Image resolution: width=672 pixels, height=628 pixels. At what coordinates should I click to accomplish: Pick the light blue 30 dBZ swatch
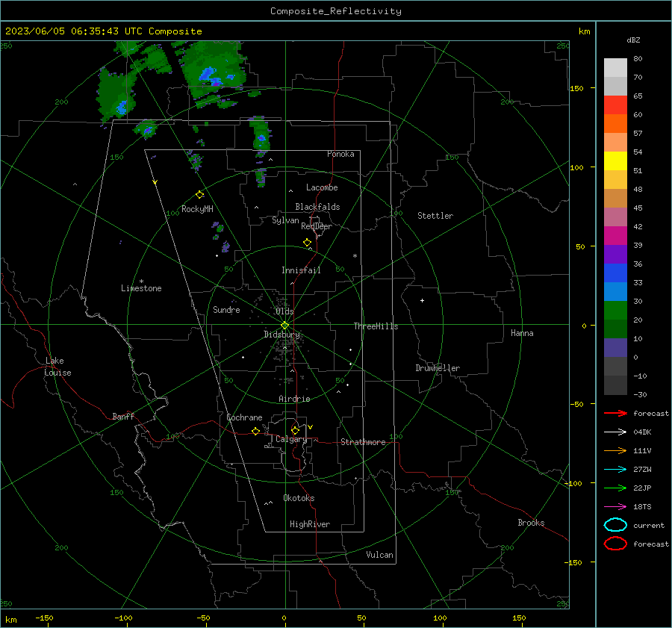click(615, 291)
